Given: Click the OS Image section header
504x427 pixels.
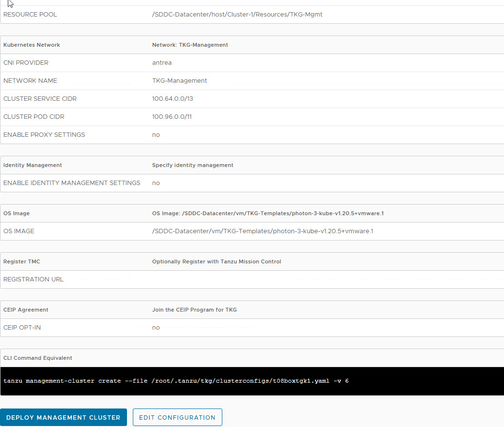Looking at the screenshot, I should 17,213.
